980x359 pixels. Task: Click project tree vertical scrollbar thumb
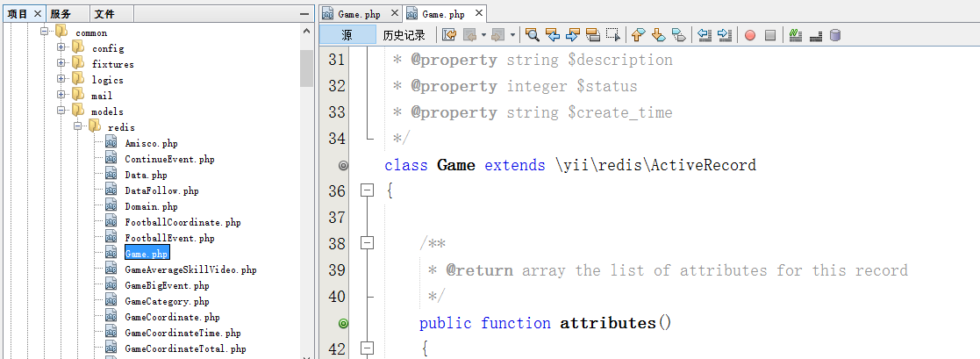click(306, 68)
